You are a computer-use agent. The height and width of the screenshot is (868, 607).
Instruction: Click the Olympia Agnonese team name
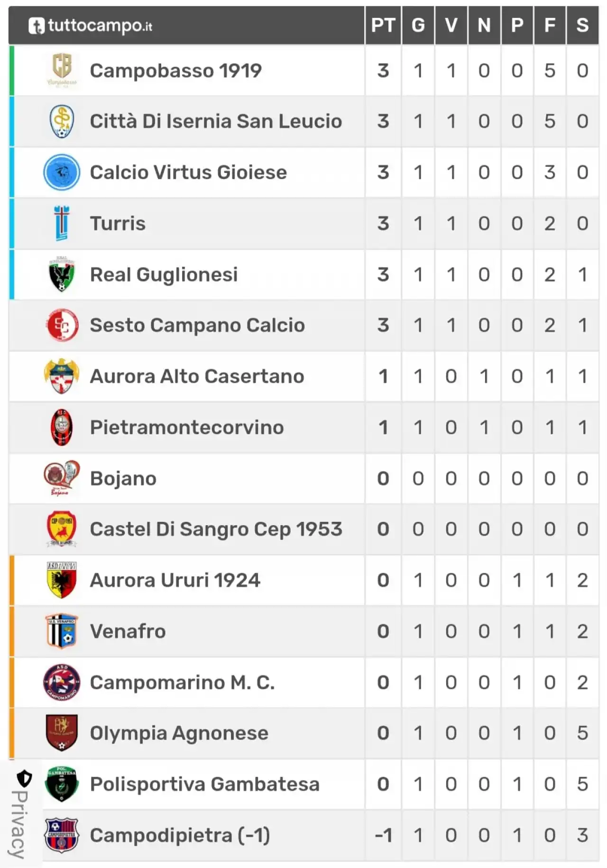coord(179,733)
